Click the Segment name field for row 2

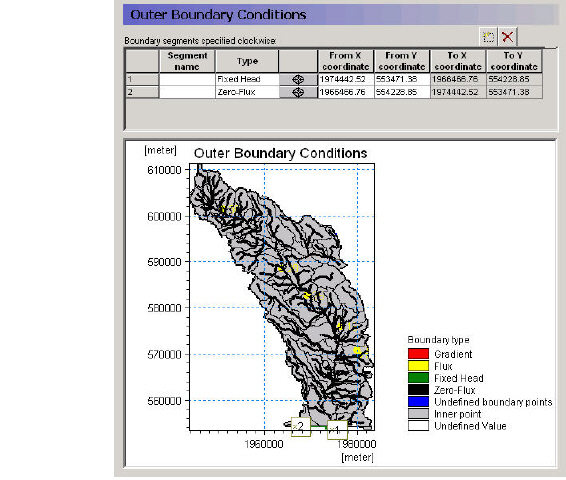[187, 92]
